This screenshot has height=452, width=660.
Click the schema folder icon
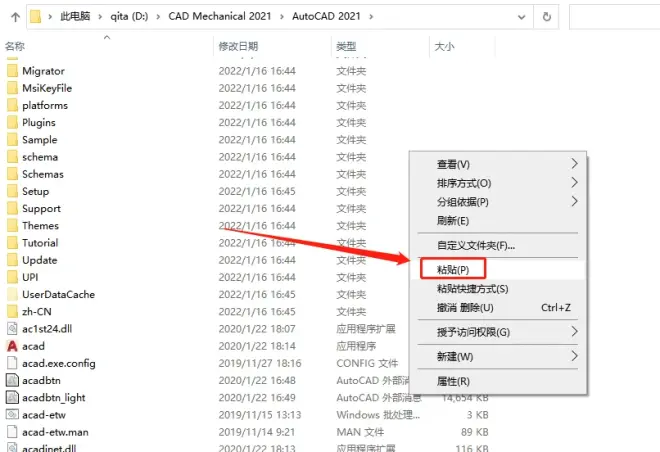point(13,157)
